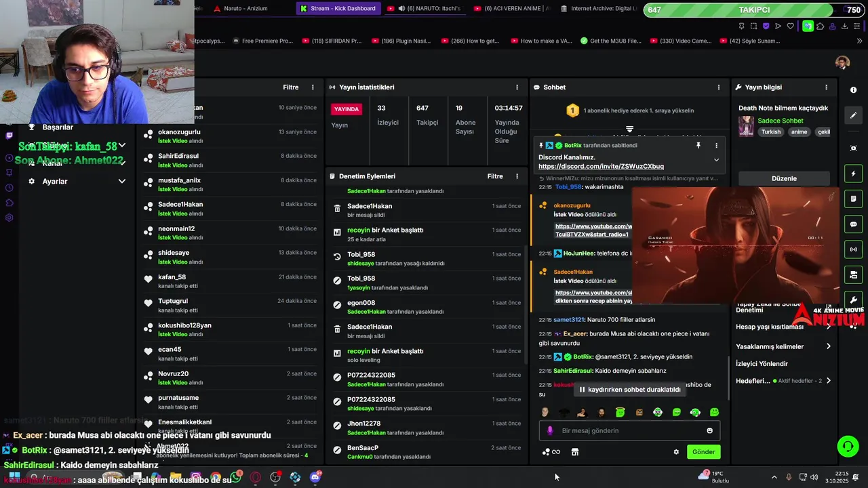The width and height of the screenshot is (868, 488).
Task: Click the Itachi video pop-out player
Action: 736,245
